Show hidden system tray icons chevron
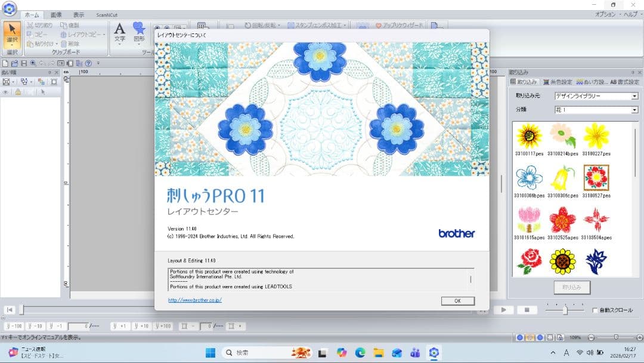The image size is (644, 363). [553, 353]
